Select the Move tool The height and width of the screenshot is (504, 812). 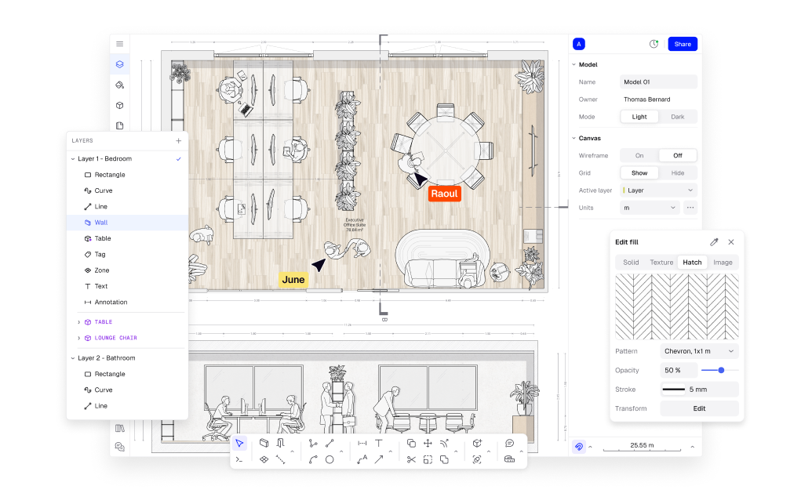click(428, 443)
